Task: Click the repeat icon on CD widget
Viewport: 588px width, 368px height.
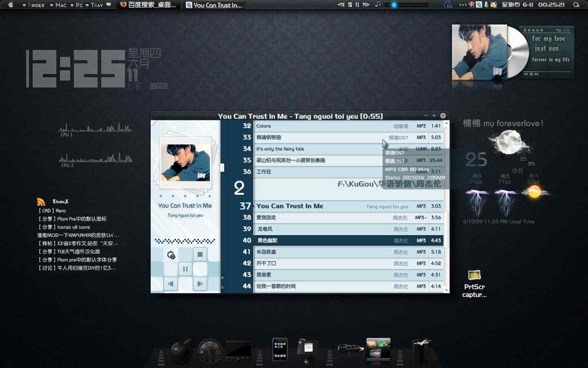Action: (x=559, y=30)
